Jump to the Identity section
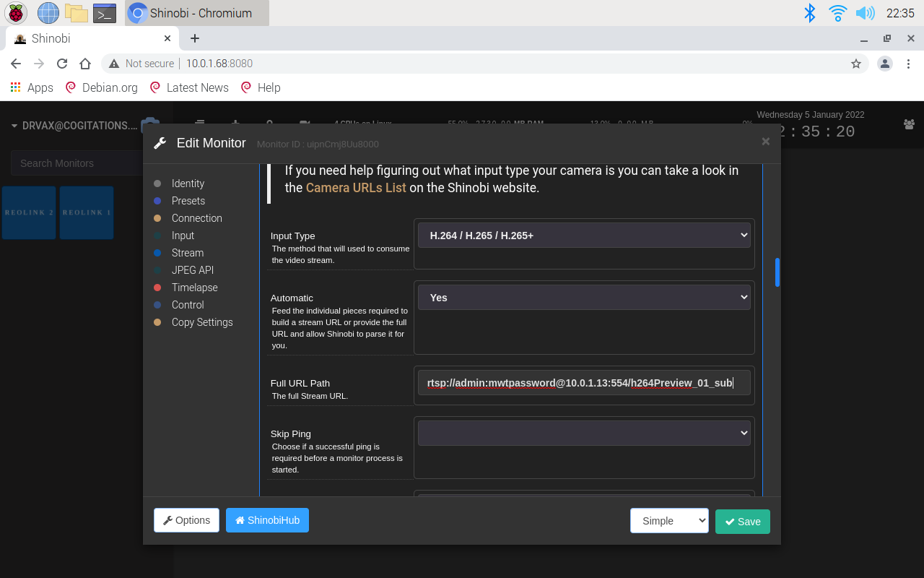924x578 pixels. 188,184
